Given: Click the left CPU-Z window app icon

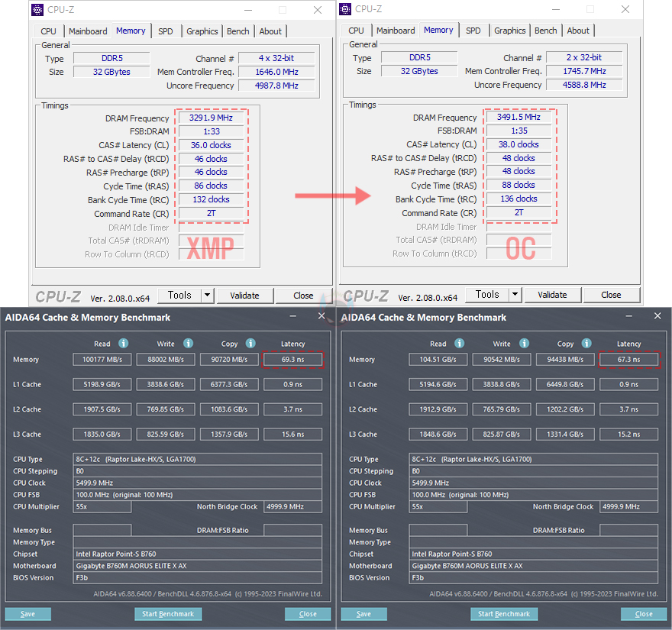Looking at the screenshot, I should (x=37, y=9).
